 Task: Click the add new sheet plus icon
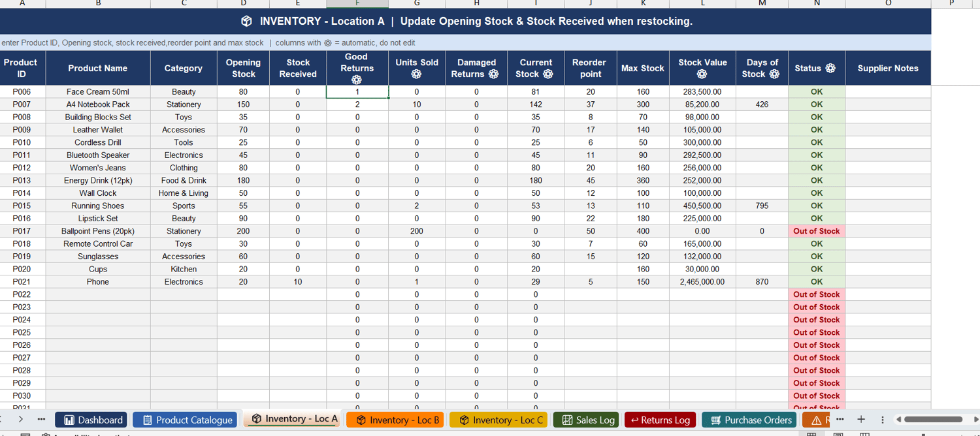pos(861,419)
